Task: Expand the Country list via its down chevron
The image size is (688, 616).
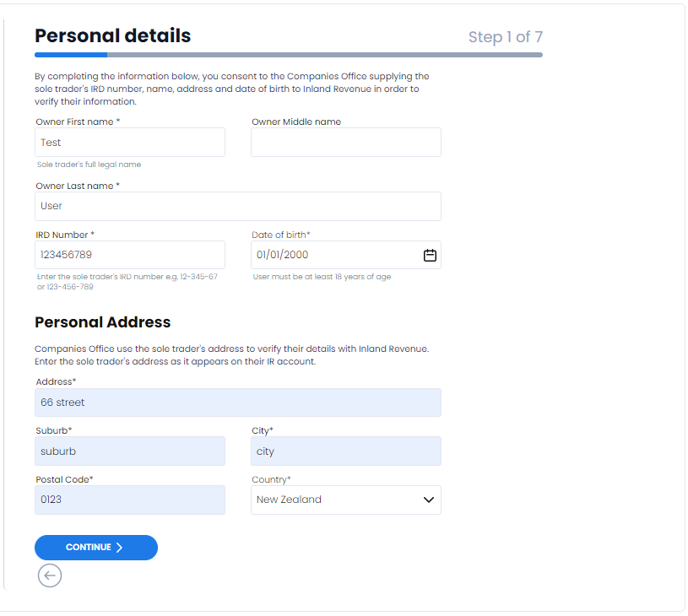Action: 428,500
